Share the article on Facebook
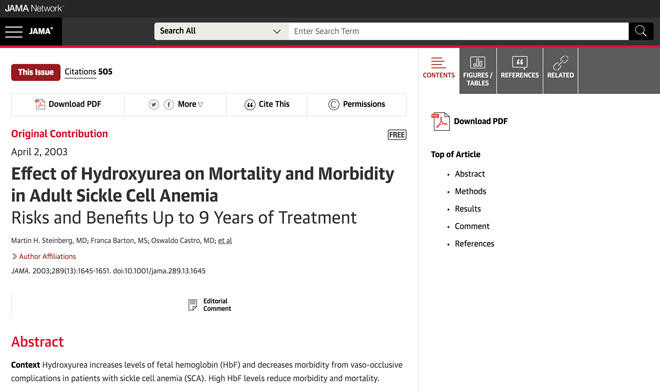The height and width of the screenshot is (391, 660). pyautogui.click(x=169, y=104)
